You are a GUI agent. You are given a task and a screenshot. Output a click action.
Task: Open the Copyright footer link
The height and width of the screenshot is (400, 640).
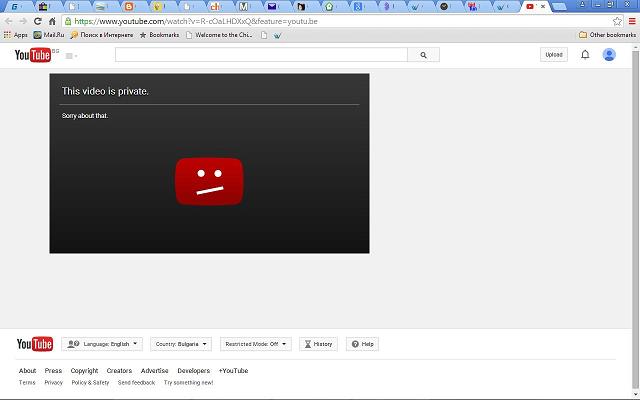pyautogui.click(x=84, y=371)
